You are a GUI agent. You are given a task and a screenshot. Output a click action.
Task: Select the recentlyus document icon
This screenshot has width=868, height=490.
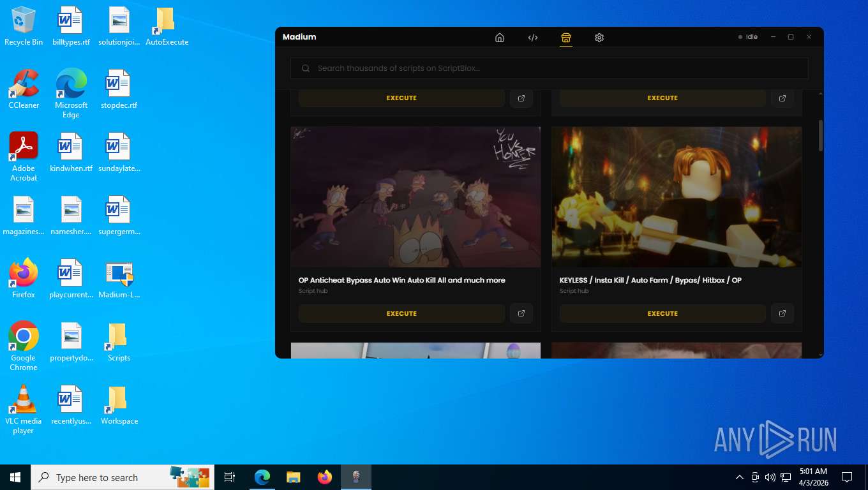tap(71, 405)
